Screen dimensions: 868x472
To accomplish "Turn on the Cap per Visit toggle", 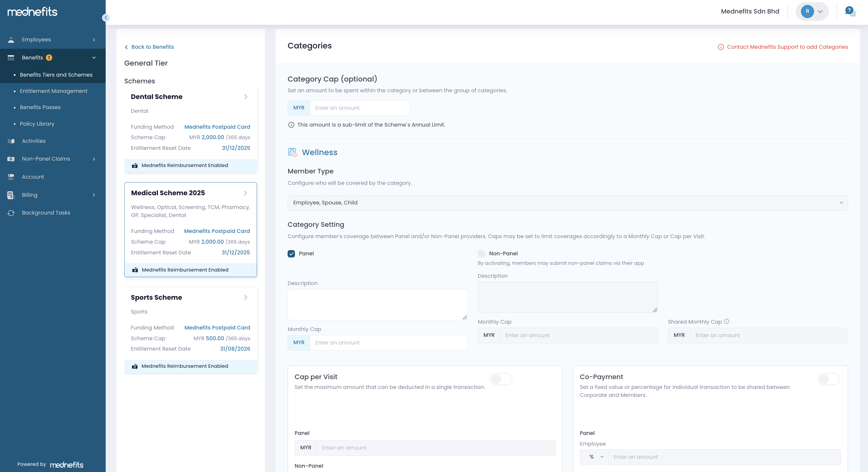I will (x=501, y=379).
